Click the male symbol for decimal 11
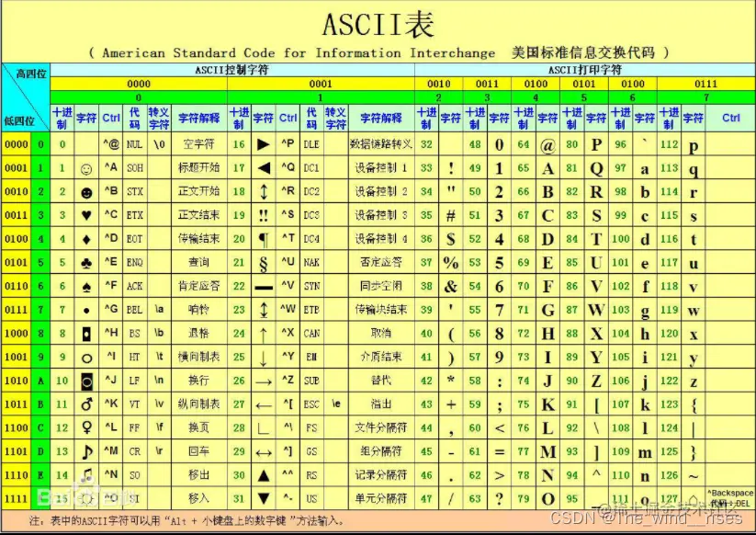This screenshot has width=756, height=535. [86, 404]
